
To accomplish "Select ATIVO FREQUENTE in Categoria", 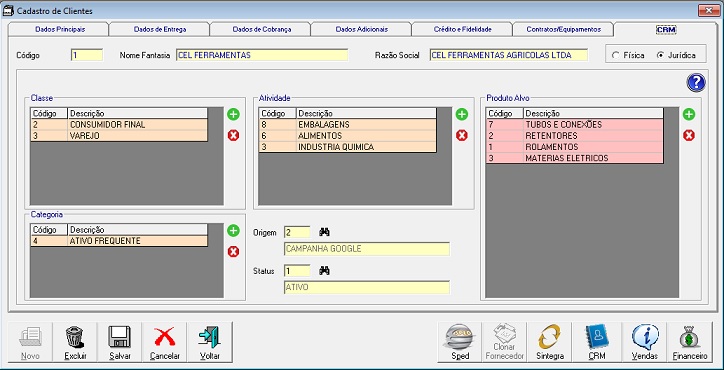I will pos(119,241).
